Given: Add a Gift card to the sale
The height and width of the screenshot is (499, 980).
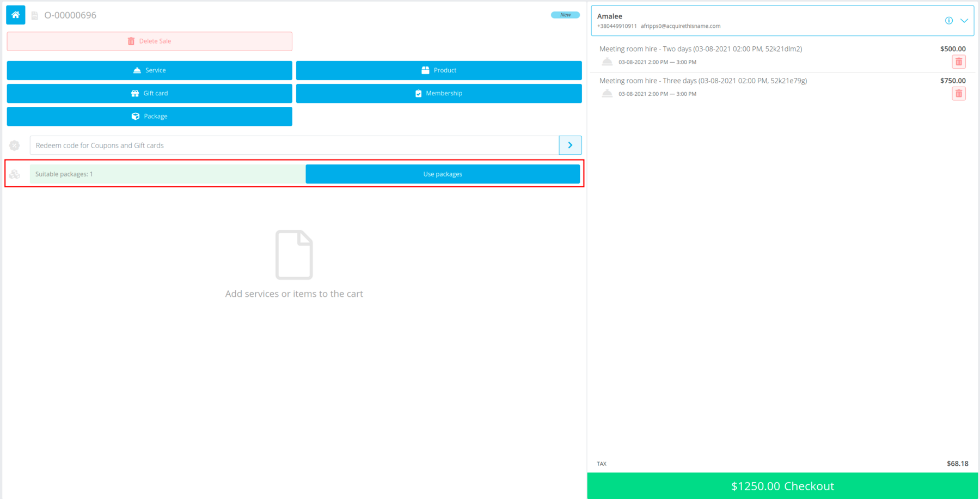Looking at the screenshot, I should pyautogui.click(x=149, y=93).
